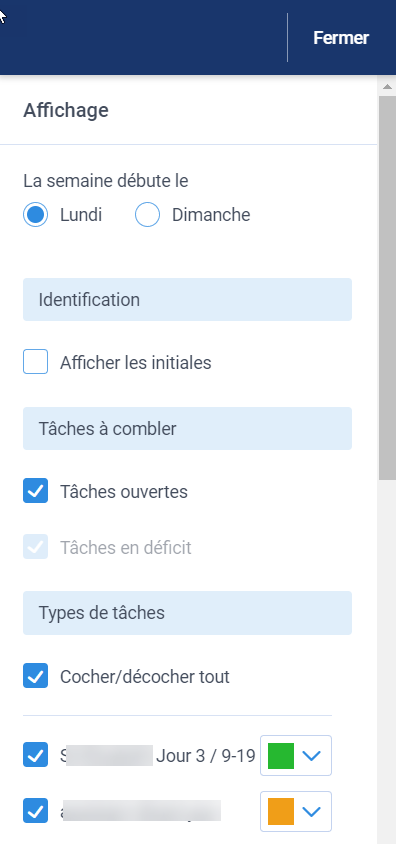This screenshot has width=396, height=844.
Task: Click the green color swatch
Action: point(281,756)
